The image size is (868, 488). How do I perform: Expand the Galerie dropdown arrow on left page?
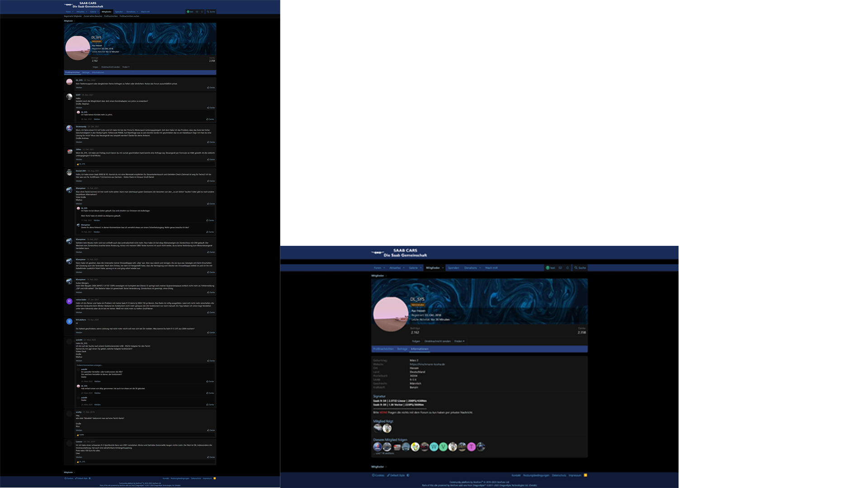(98, 12)
